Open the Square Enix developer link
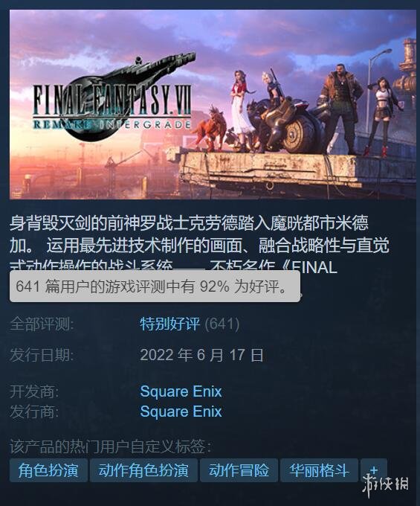Viewport: 420px width, 506px height. [181, 391]
